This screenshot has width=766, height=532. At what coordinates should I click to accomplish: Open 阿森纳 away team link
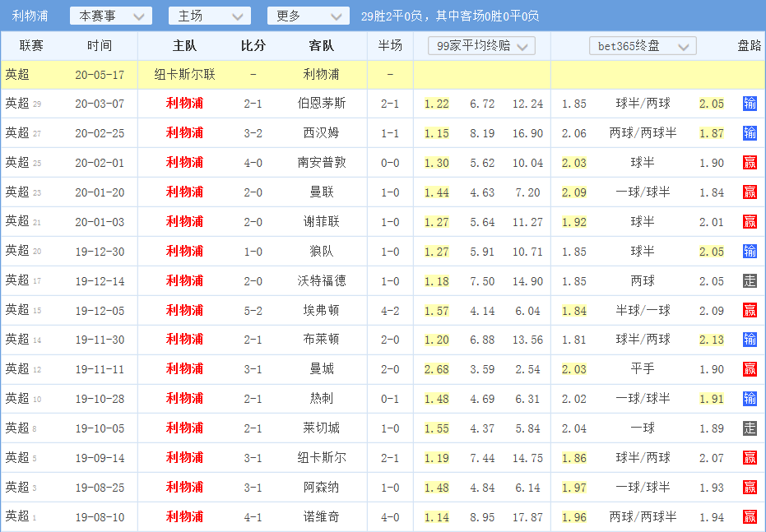[x=322, y=487]
